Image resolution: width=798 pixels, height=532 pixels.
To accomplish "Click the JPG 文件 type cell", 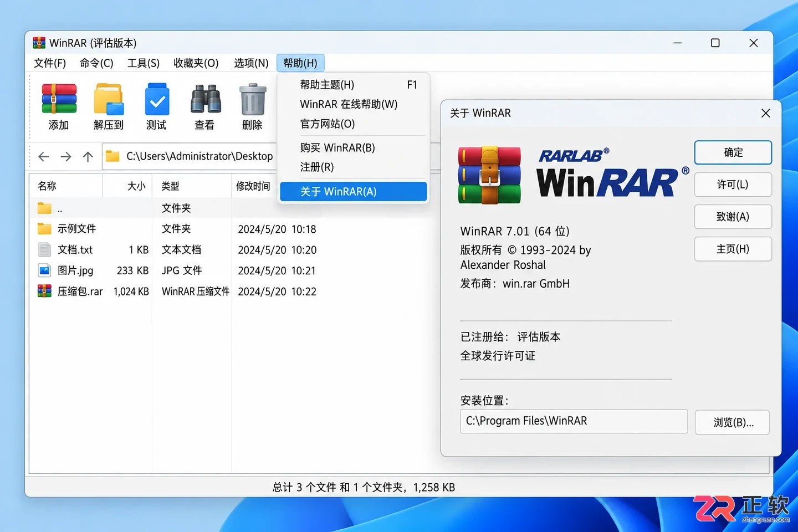I will (x=182, y=270).
